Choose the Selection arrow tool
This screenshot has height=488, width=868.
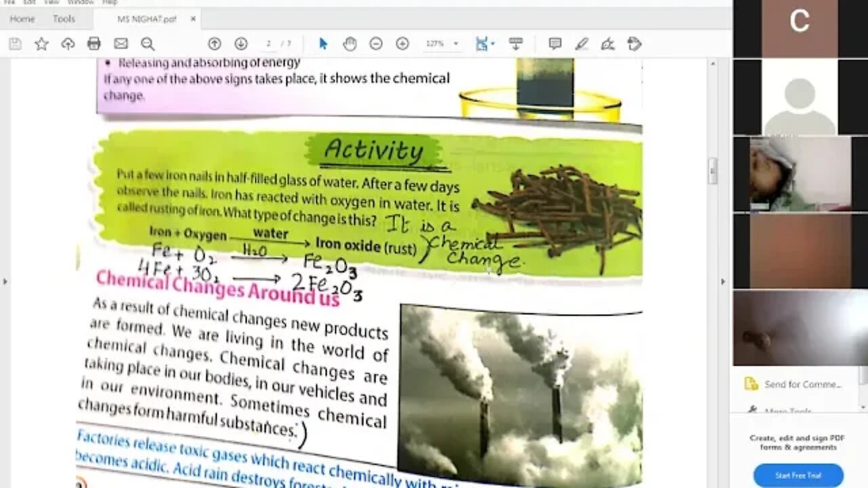click(x=323, y=44)
